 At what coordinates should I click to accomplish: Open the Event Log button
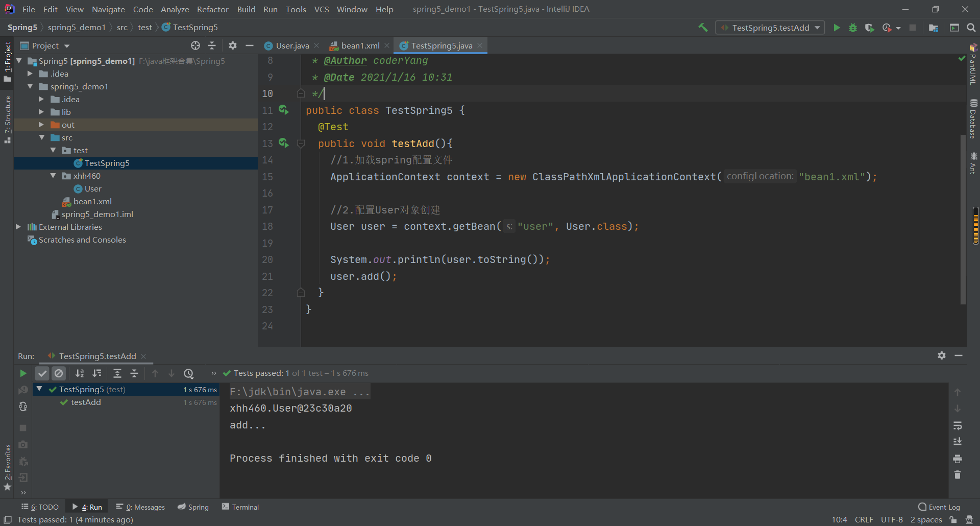[x=939, y=507]
